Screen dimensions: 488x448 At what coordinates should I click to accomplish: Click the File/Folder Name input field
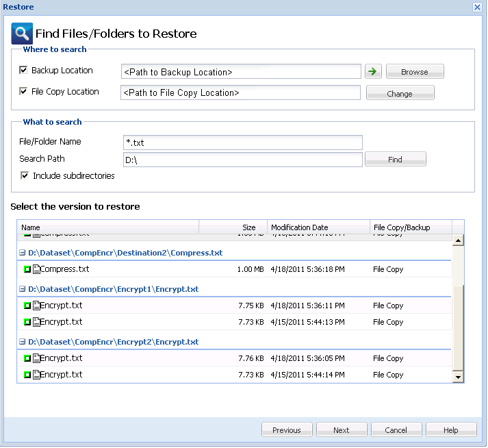[242, 142]
